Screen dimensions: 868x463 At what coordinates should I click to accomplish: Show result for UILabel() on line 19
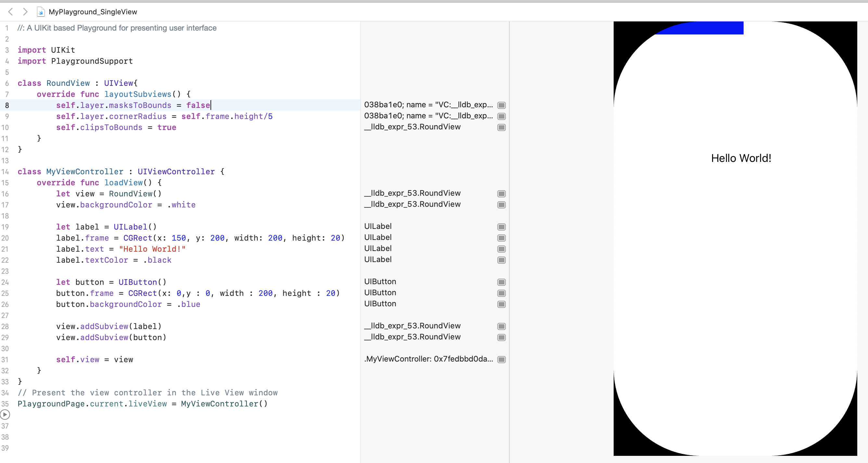pos(501,227)
